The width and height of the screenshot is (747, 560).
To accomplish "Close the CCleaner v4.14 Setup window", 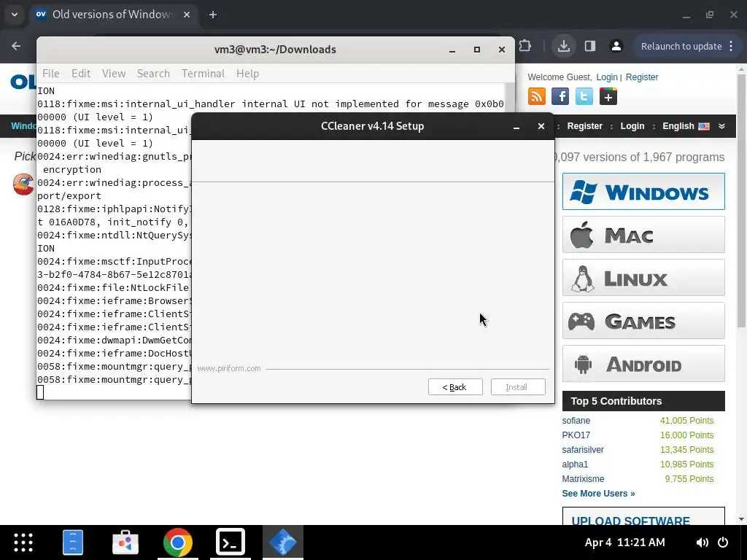I will coord(541,126).
